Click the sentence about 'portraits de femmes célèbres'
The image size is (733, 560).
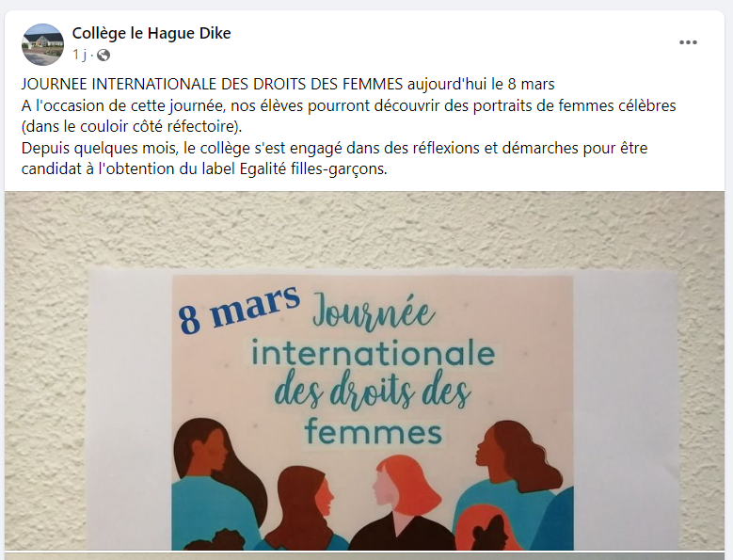349,105
